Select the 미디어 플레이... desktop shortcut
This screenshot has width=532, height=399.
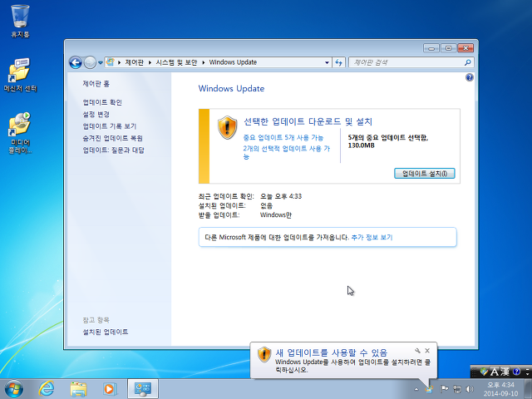[20, 133]
